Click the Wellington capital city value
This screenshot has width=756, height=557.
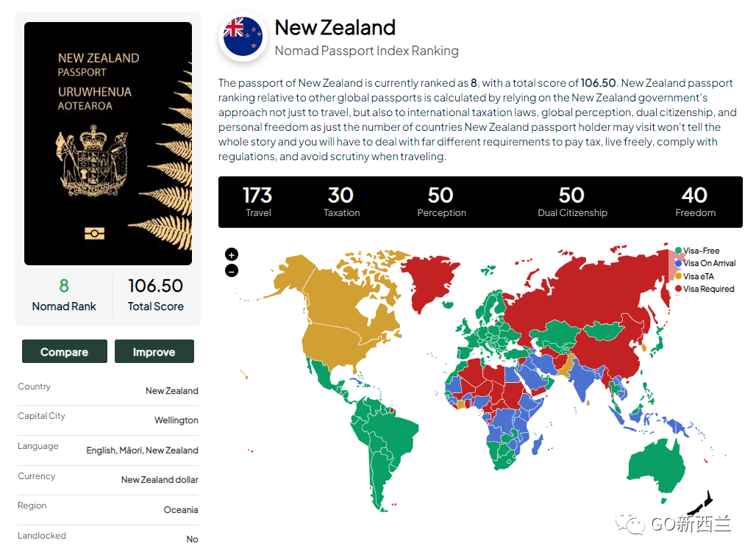176,420
